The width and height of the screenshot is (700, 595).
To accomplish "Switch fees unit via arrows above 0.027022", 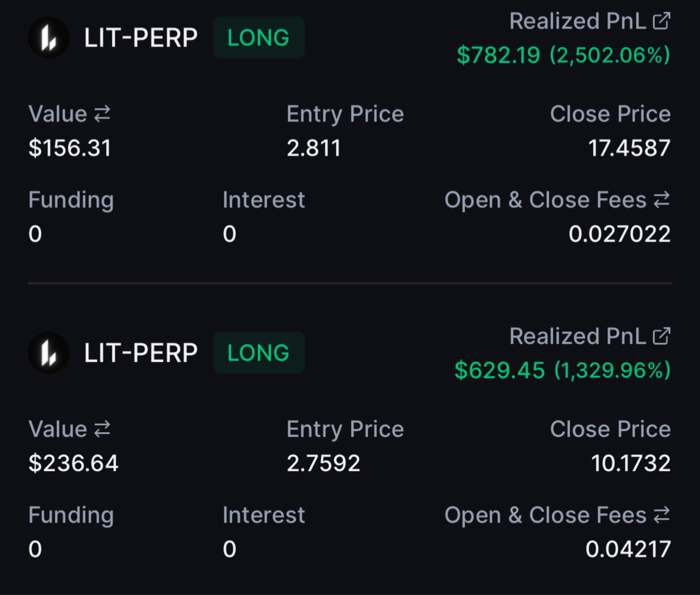I will 662,200.
